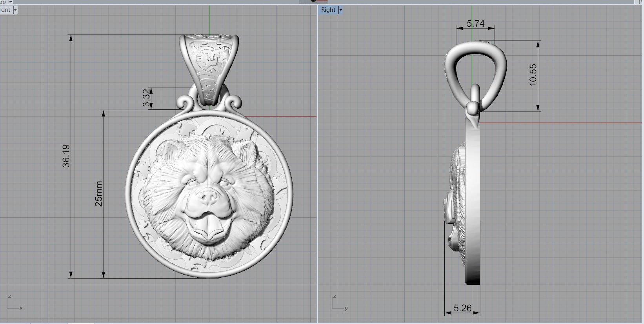This screenshot has width=644, height=324.
Task: Select the 3.32 dimension text
Action: [x=146, y=98]
